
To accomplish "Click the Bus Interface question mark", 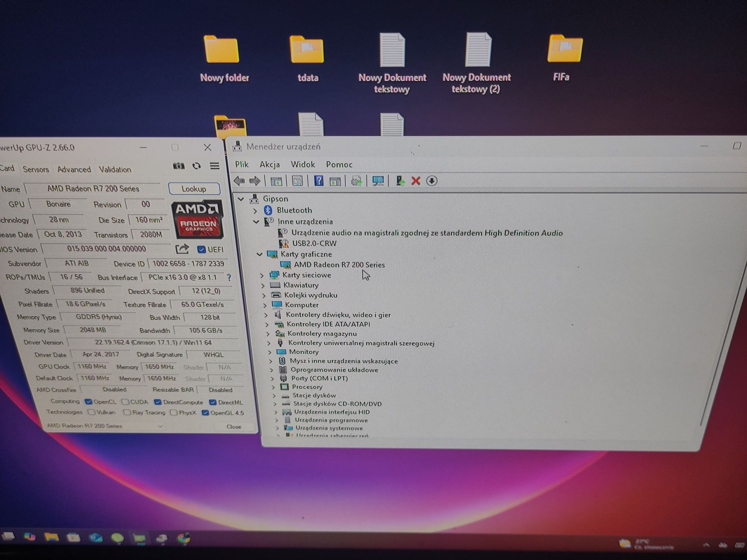I will pyautogui.click(x=229, y=278).
